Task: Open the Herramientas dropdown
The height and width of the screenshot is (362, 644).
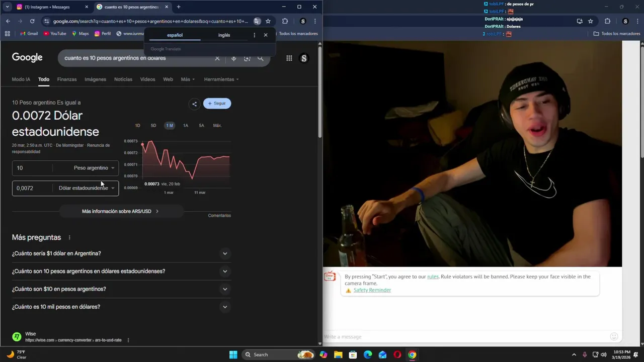Action: point(221,79)
